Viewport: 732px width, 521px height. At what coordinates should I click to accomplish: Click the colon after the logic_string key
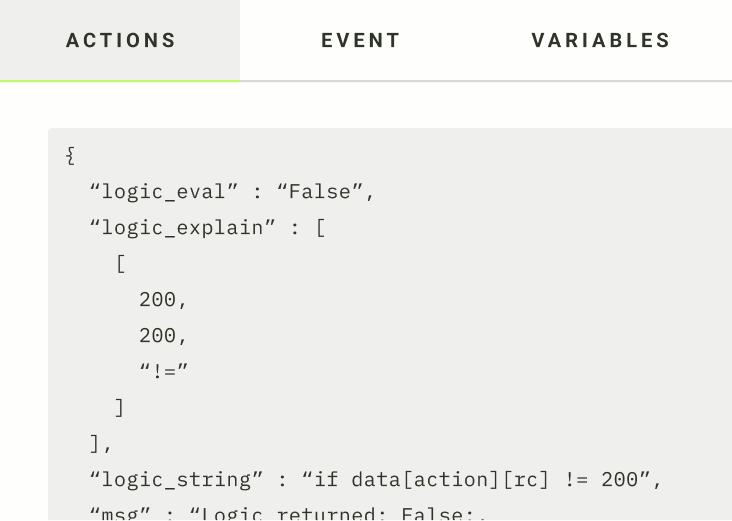click(x=282, y=480)
